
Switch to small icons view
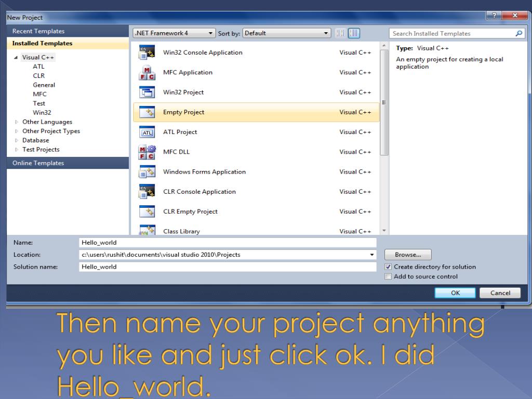click(340, 33)
